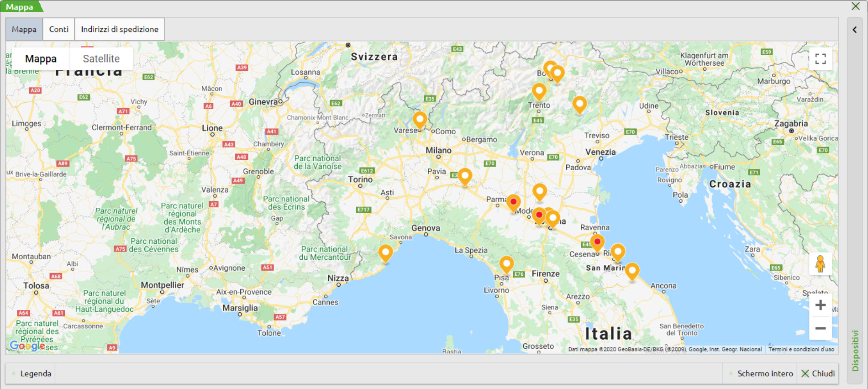Switch map to Satellite view
Viewport: 868px width, 389px height.
tap(101, 59)
